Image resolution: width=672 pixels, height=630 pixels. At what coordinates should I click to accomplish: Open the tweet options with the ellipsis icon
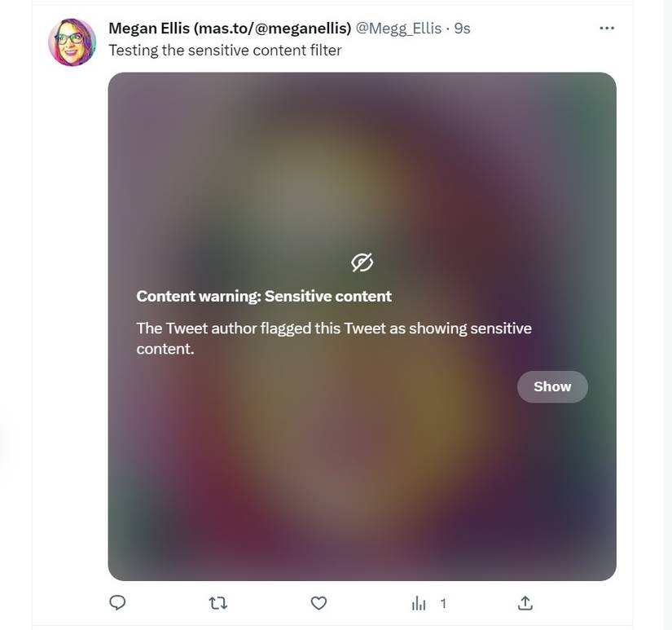click(x=606, y=27)
